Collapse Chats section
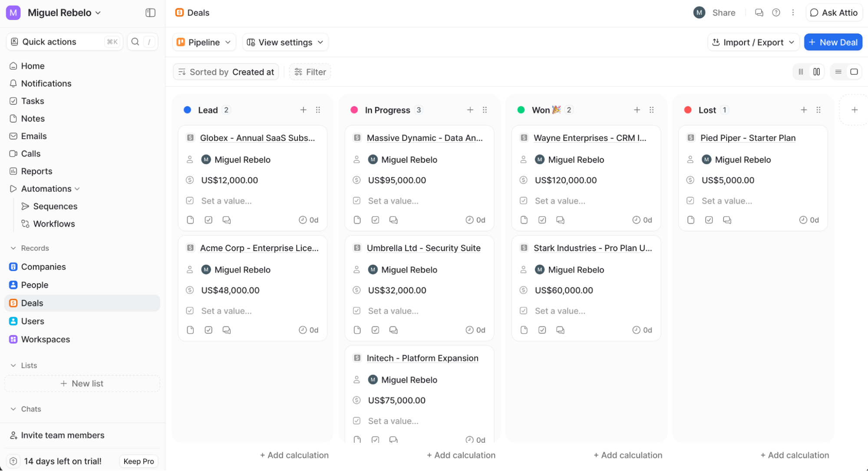Viewport: 868px width, 471px height. pyautogui.click(x=25, y=409)
